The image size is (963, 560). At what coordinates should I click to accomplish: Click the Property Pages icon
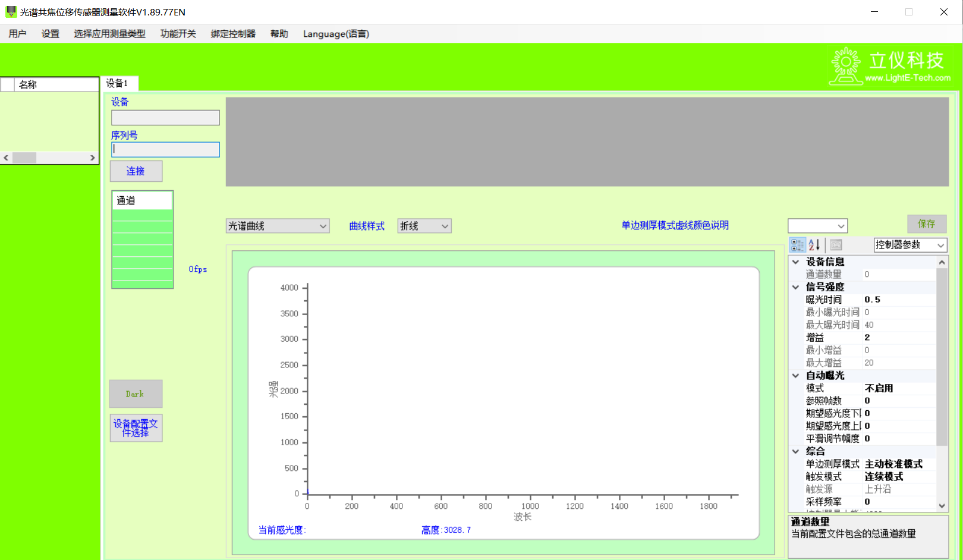[x=836, y=245]
